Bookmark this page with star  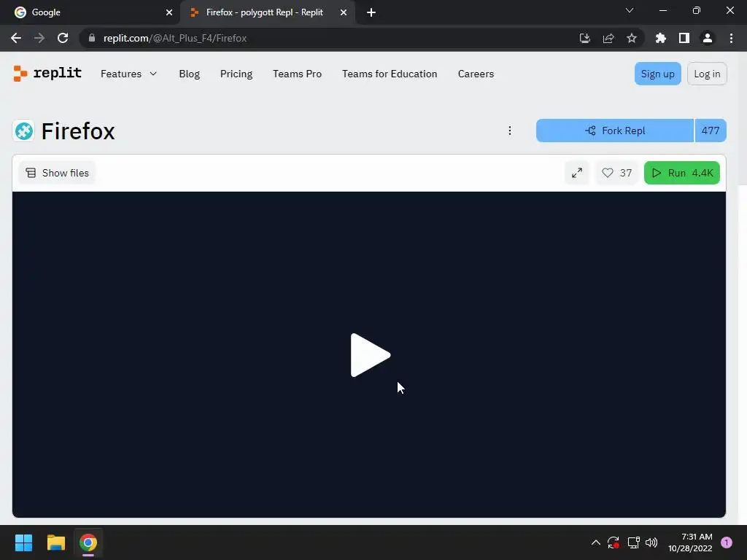pyautogui.click(x=632, y=38)
